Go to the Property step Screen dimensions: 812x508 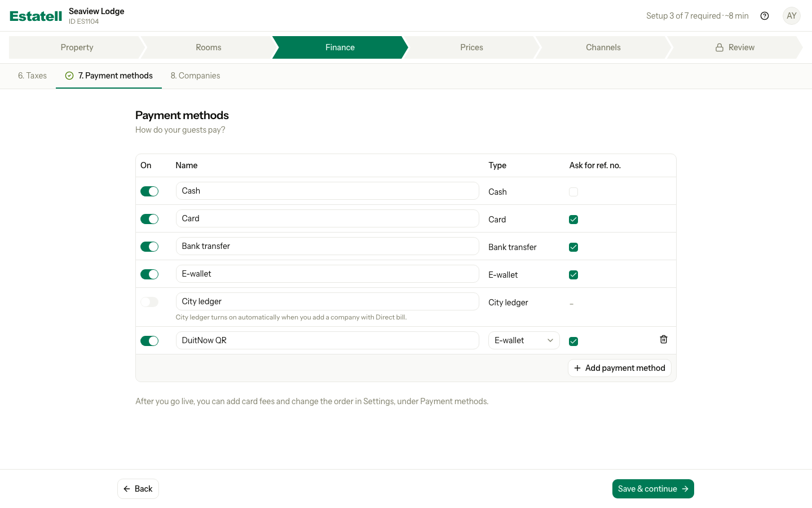click(77, 47)
